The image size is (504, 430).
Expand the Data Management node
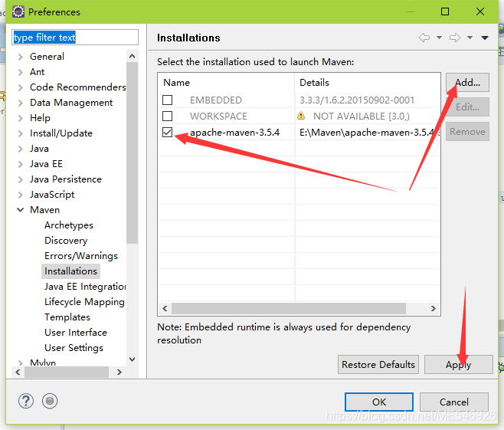(x=20, y=103)
